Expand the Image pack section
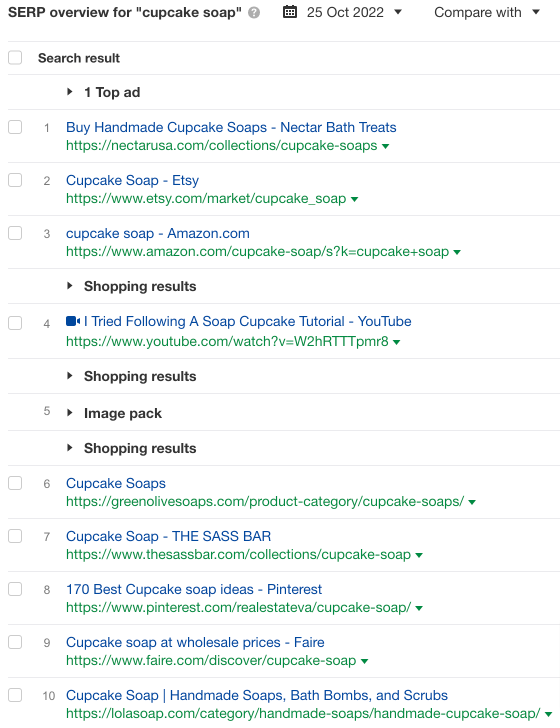Image resolution: width=560 pixels, height=728 pixels. [70, 413]
